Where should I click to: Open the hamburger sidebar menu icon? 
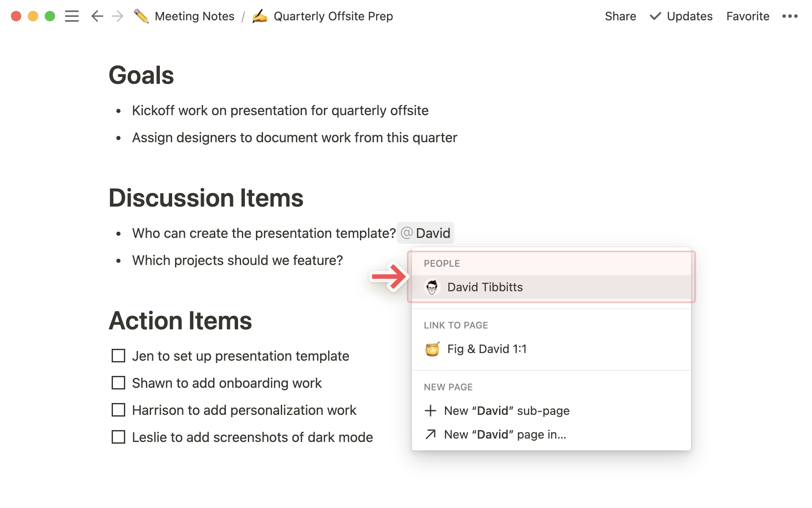(72, 17)
